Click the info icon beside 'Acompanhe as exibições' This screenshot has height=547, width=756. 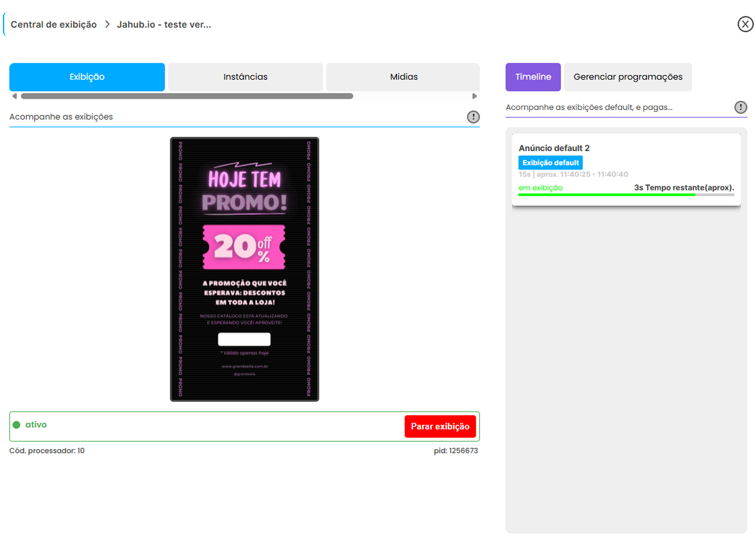coord(473,117)
